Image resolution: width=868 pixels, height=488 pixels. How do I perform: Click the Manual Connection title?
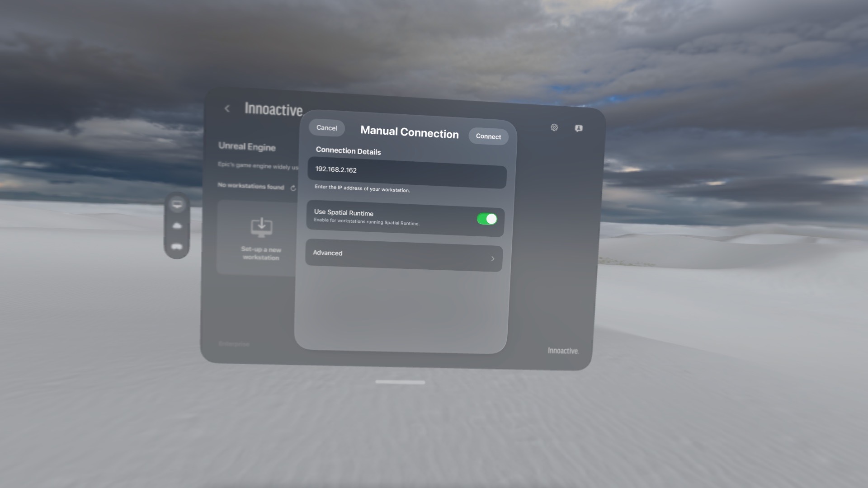409,132
